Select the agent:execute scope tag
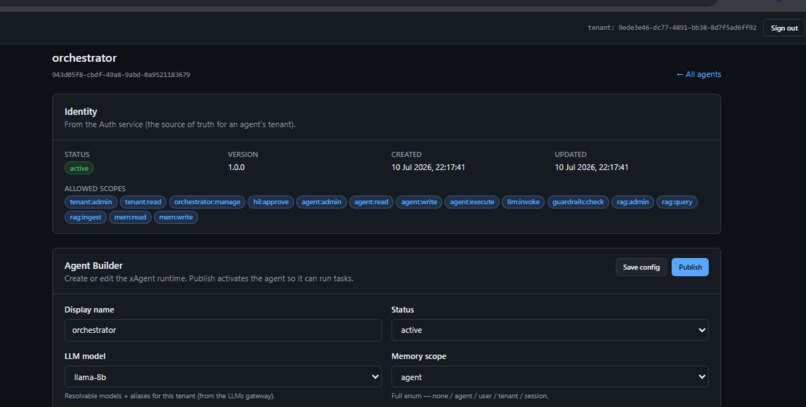Screen dimensions: 806x407 tap(472, 202)
